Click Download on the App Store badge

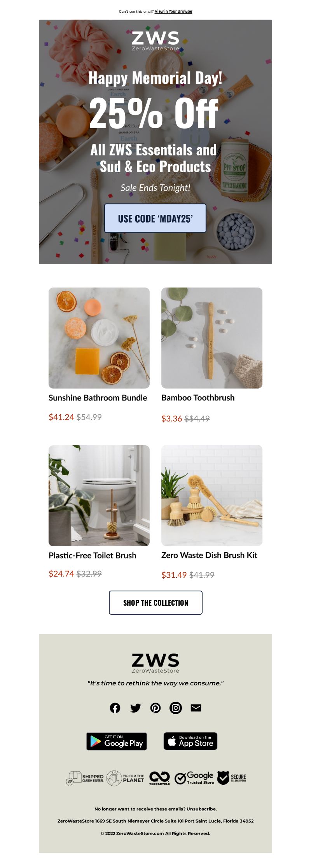pos(190,741)
